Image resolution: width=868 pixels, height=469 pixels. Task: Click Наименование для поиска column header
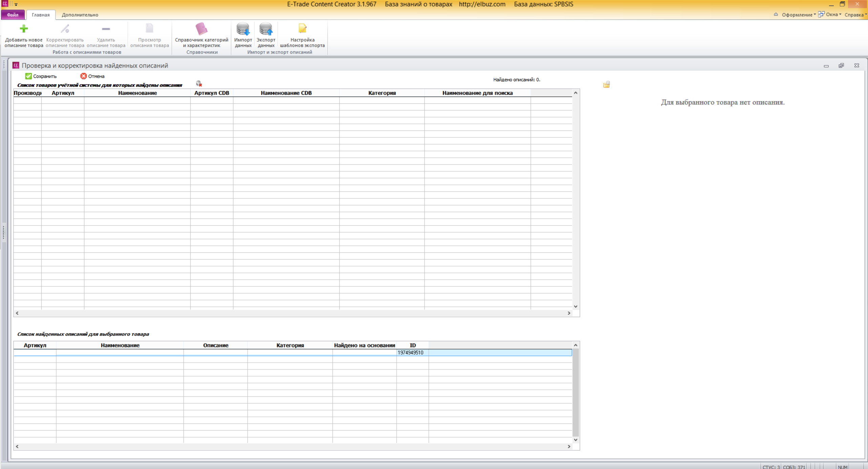(478, 93)
